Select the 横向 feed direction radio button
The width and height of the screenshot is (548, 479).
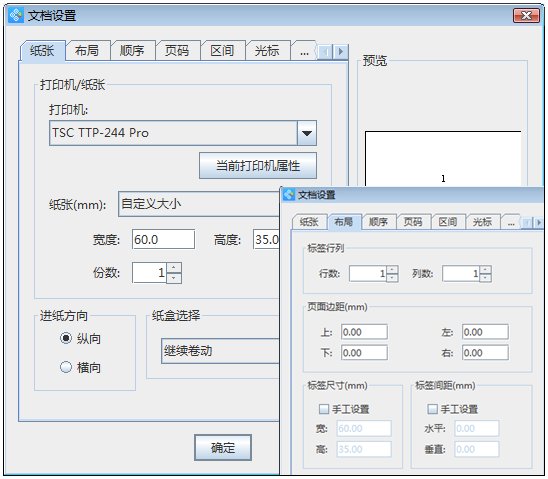(66, 367)
